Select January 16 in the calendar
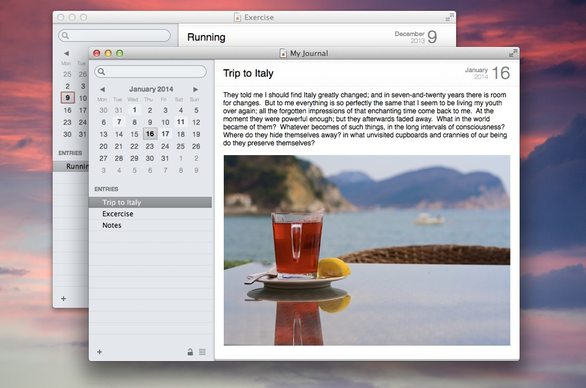The height and width of the screenshot is (388, 586). [x=150, y=134]
